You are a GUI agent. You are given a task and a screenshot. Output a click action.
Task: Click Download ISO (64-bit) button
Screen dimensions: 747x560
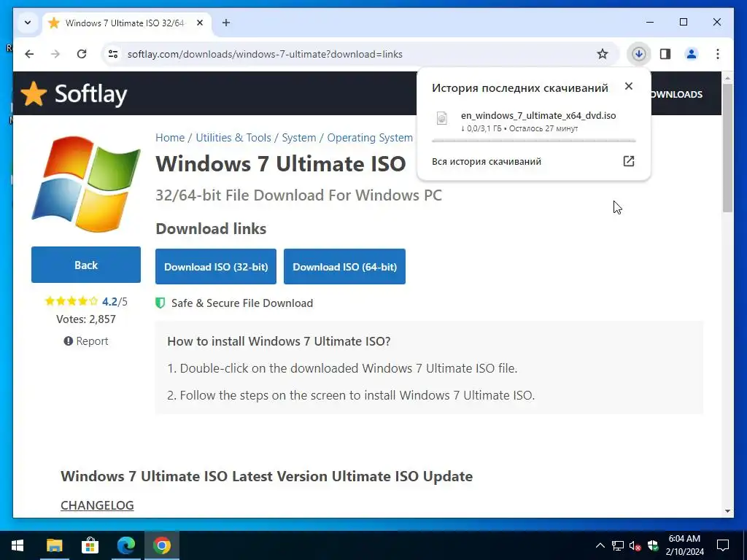coord(344,267)
